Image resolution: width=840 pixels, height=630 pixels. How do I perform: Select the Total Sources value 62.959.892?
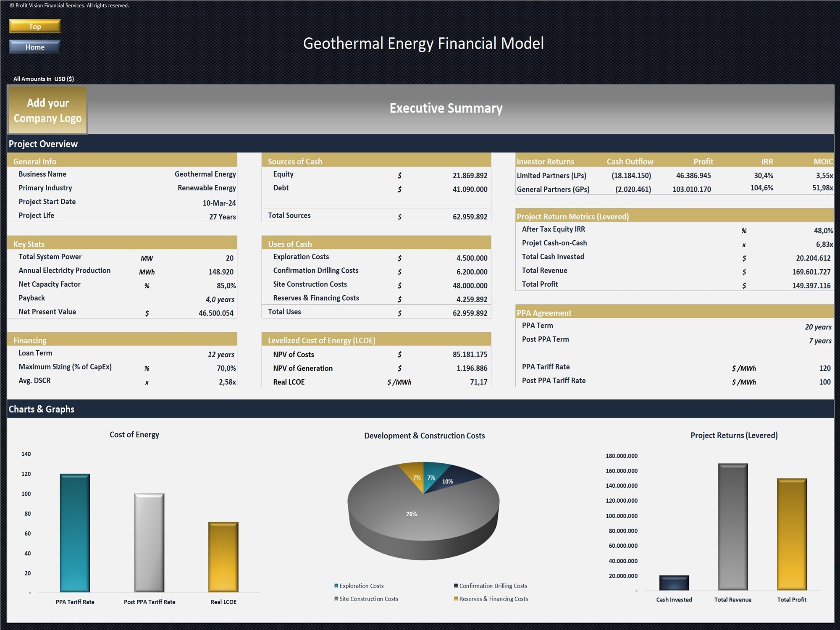pyautogui.click(x=470, y=217)
